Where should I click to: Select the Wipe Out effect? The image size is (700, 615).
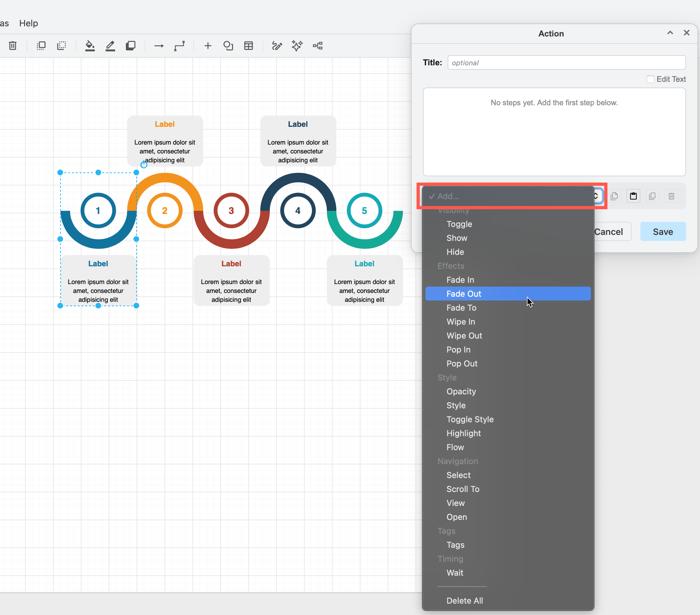point(508,336)
